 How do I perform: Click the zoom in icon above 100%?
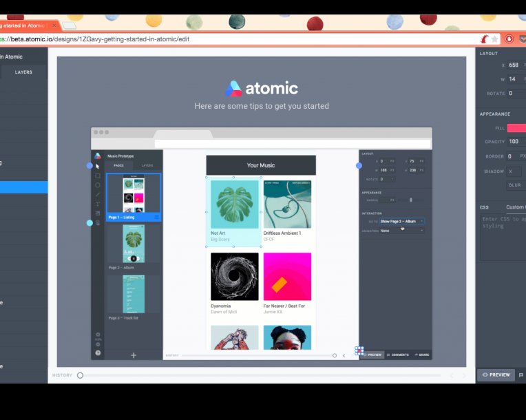click(x=98, y=335)
